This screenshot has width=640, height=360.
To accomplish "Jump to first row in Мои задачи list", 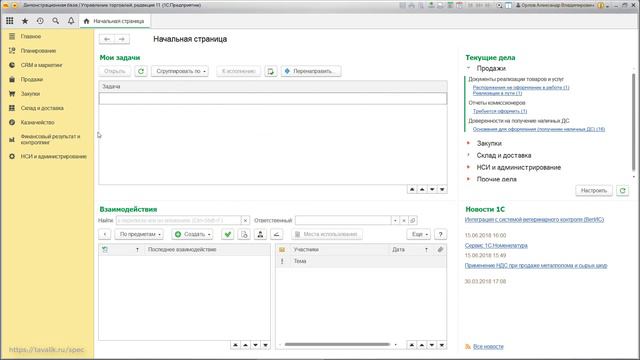I will pyautogui.click(x=412, y=189).
